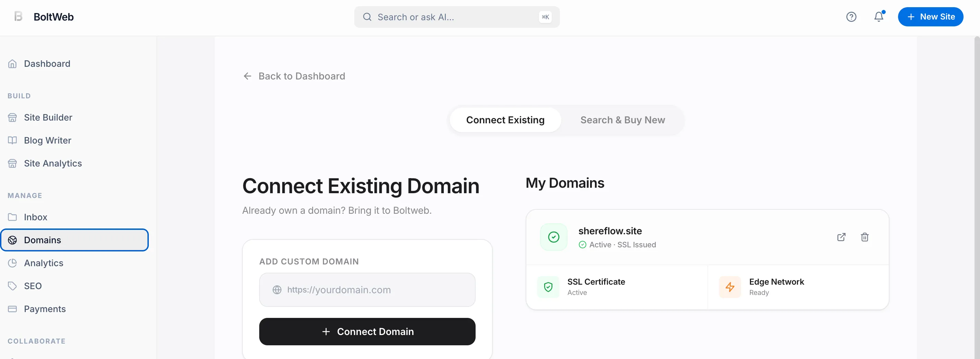This screenshot has height=359, width=980.
Task: Click the Edge Network lightning icon
Action: click(730, 287)
